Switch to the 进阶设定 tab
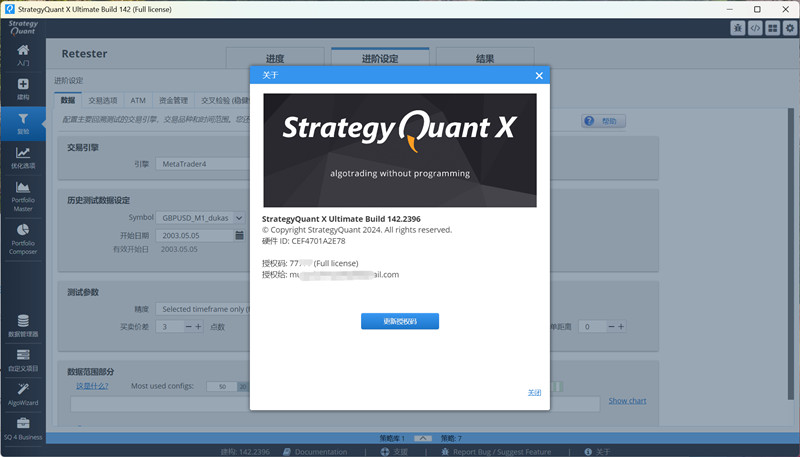The width and height of the screenshot is (800, 457). click(x=380, y=58)
